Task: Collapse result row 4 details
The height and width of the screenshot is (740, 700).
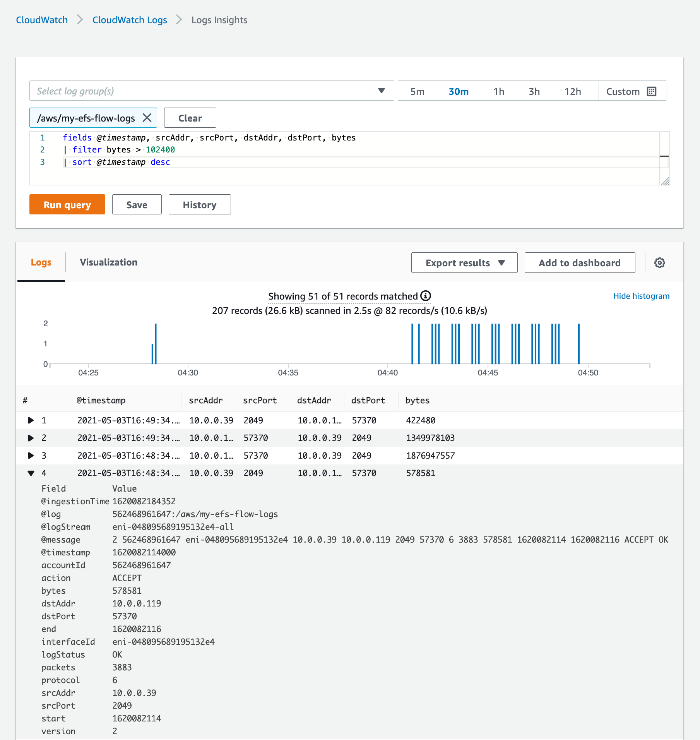Action: 31,473
